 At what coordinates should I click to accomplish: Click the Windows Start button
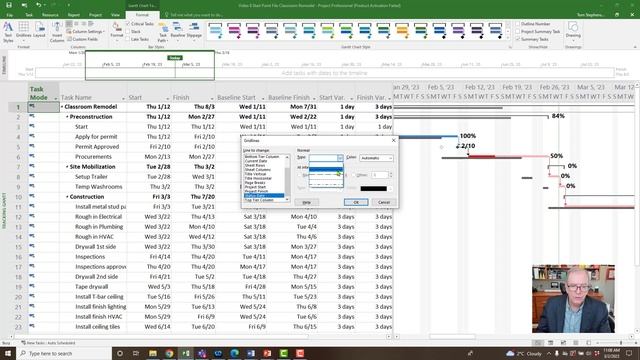8,353
